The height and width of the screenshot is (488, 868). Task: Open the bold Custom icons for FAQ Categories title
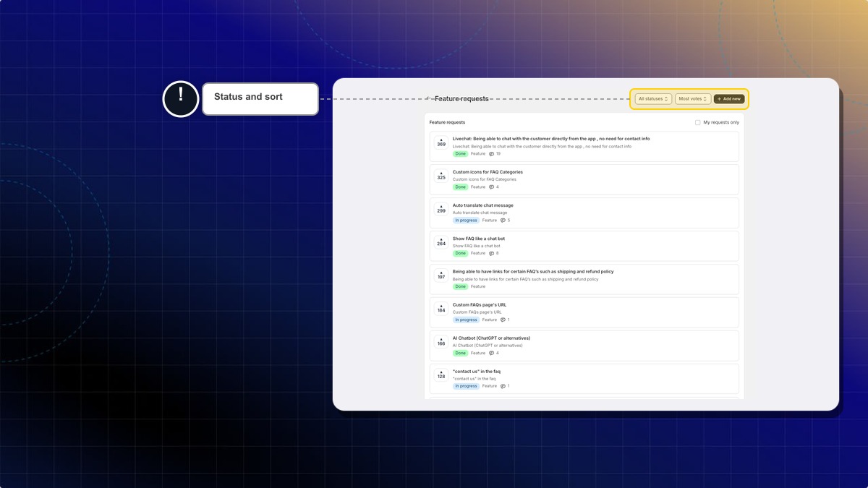click(488, 172)
